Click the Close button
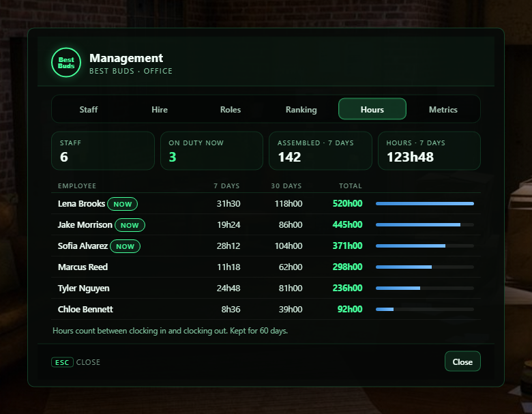Viewport: 532px width, 414px height. click(x=462, y=361)
